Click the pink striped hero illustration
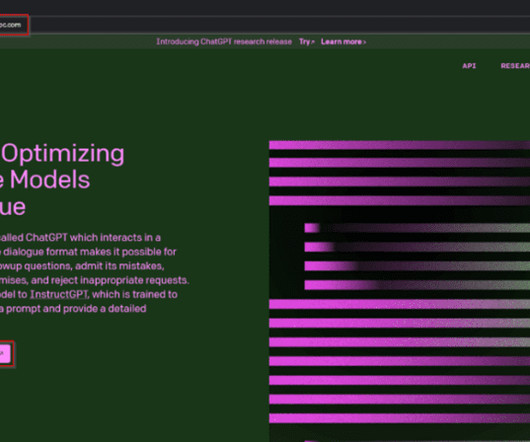Image resolution: width=530 pixels, height=442 pixels. [399, 291]
